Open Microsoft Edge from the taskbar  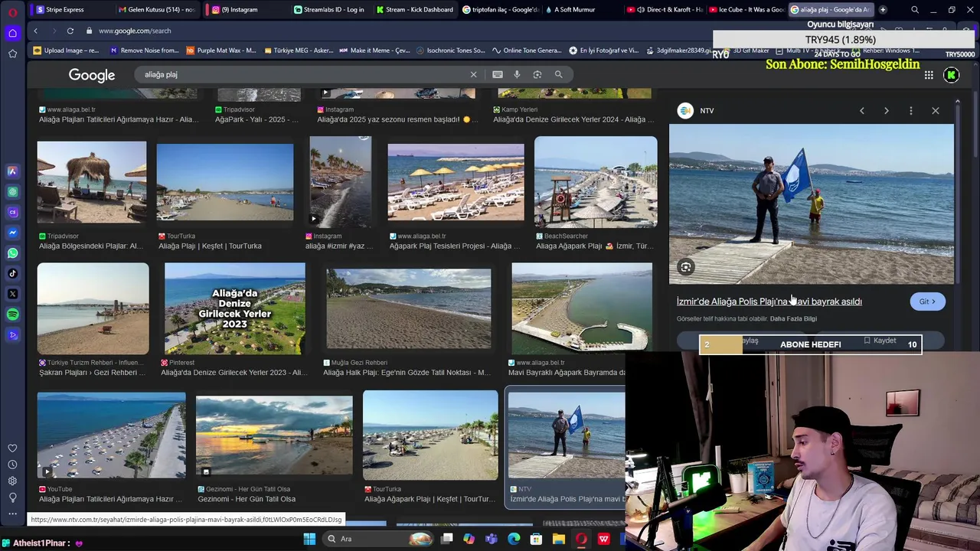[x=514, y=539]
